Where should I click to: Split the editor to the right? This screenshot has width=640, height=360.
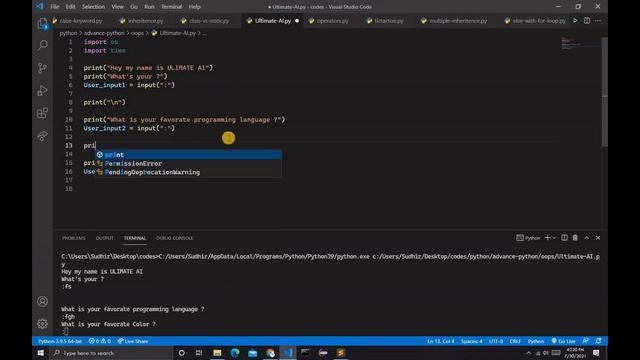point(587,20)
